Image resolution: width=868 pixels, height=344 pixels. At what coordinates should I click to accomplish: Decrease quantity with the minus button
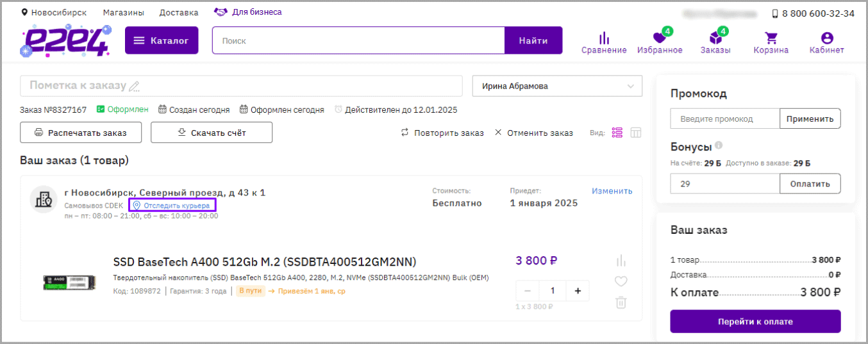pos(528,291)
